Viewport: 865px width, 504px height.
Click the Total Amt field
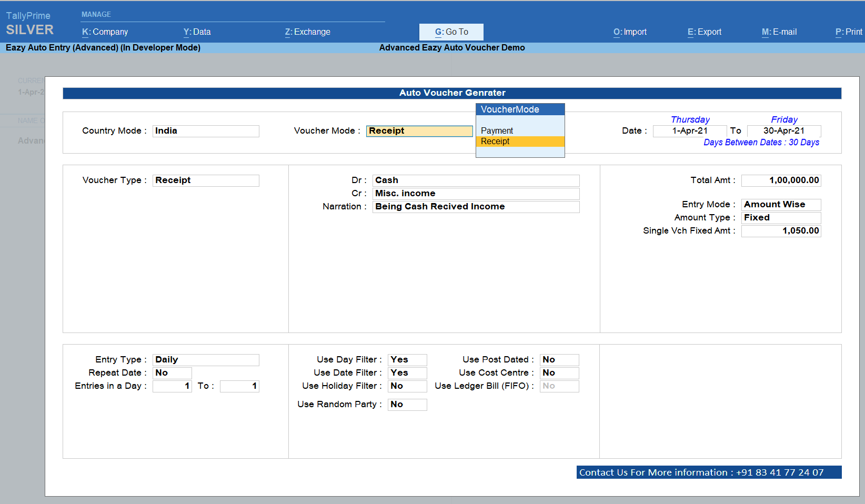(781, 180)
